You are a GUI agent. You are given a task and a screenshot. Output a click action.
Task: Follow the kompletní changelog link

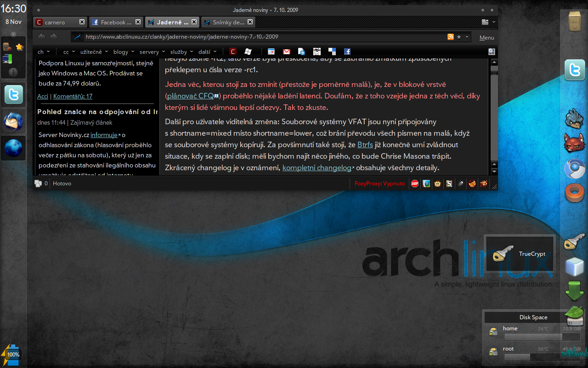317,168
